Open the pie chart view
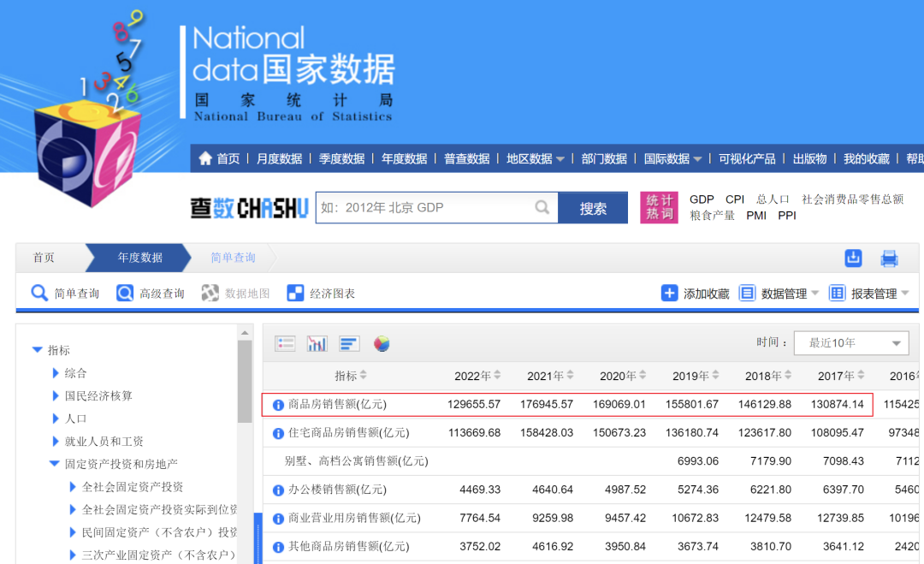The image size is (924, 564). click(x=381, y=342)
